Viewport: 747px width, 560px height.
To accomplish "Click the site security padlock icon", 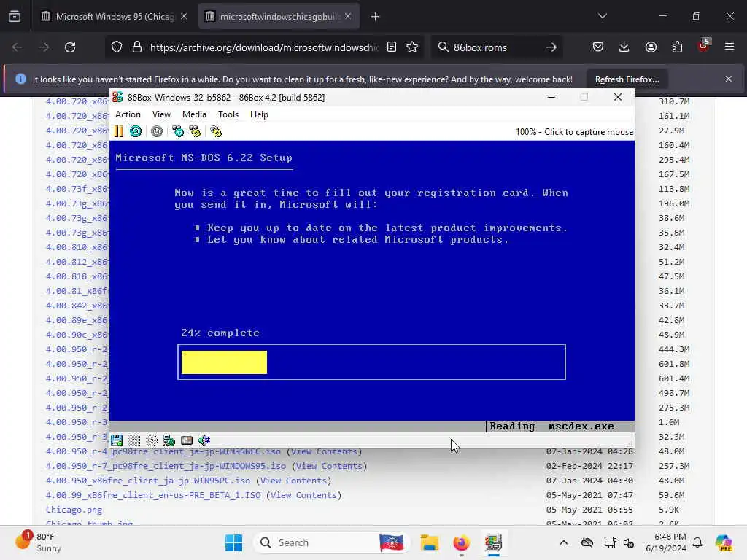I will click(137, 47).
